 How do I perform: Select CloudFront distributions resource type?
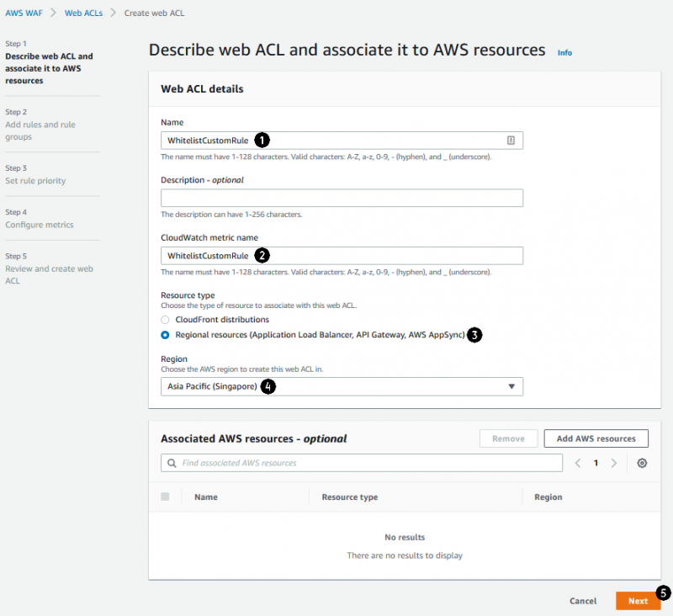[x=165, y=320]
